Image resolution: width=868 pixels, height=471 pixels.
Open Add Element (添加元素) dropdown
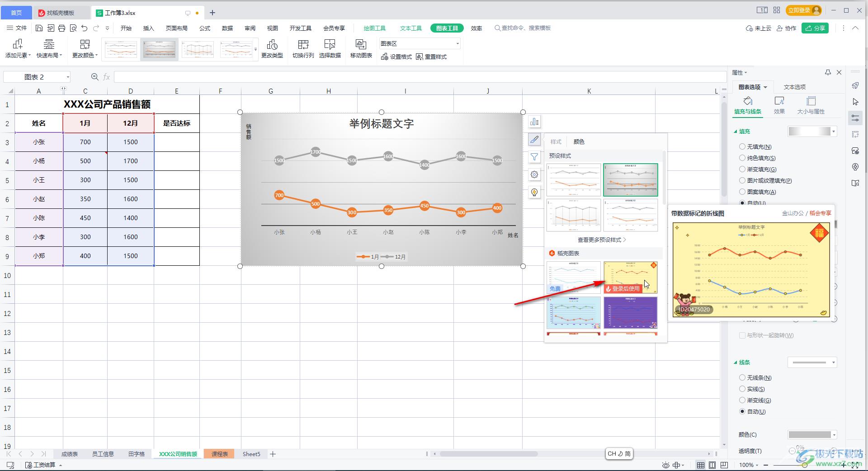pos(18,49)
